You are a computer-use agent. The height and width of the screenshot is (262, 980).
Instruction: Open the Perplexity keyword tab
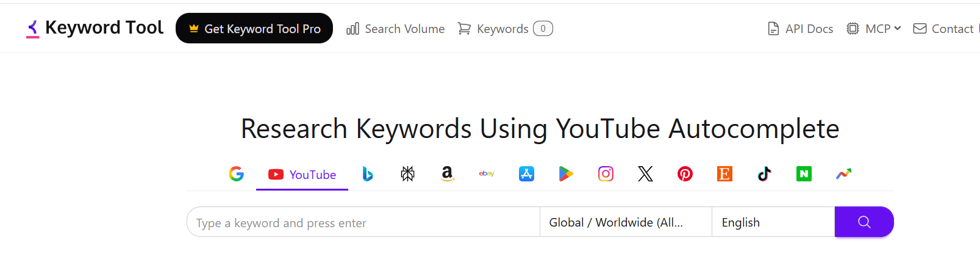(x=407, y=174)
